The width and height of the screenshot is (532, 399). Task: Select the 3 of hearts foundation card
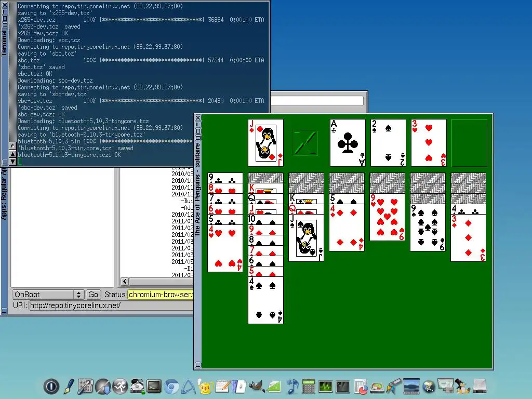click(429, 143)
